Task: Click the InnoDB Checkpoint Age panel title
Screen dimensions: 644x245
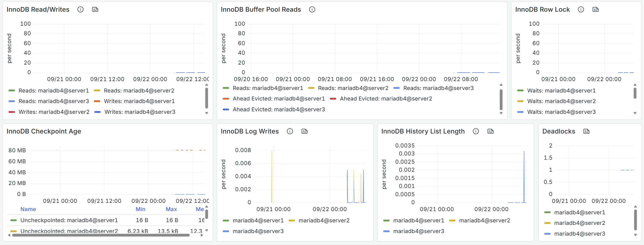Action: [x=44, y=131]
